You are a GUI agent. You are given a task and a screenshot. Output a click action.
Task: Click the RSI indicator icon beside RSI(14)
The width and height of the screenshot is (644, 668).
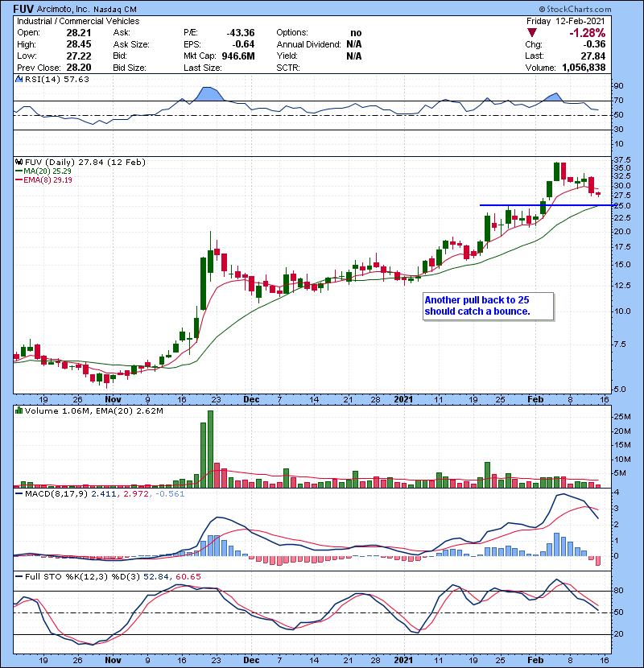tap(19, 79)
